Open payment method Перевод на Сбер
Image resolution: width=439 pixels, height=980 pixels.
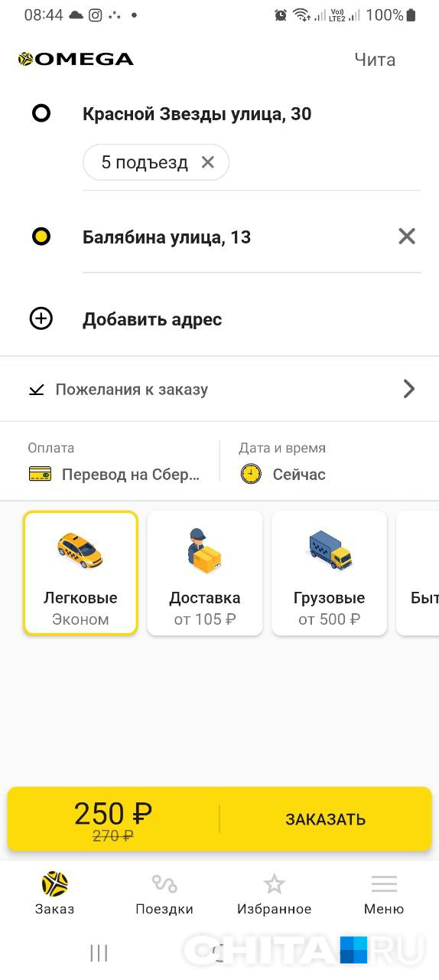click(x=130, y=475)
